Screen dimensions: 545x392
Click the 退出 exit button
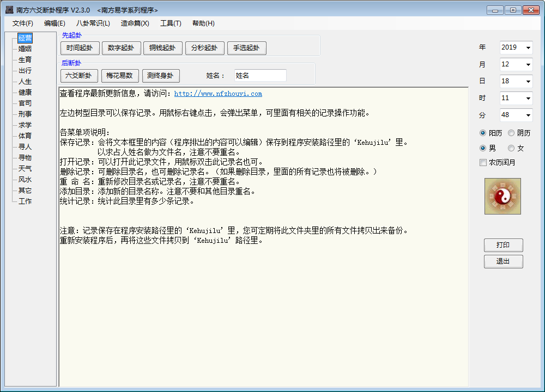pyautogui.click(x=503, y=261)
